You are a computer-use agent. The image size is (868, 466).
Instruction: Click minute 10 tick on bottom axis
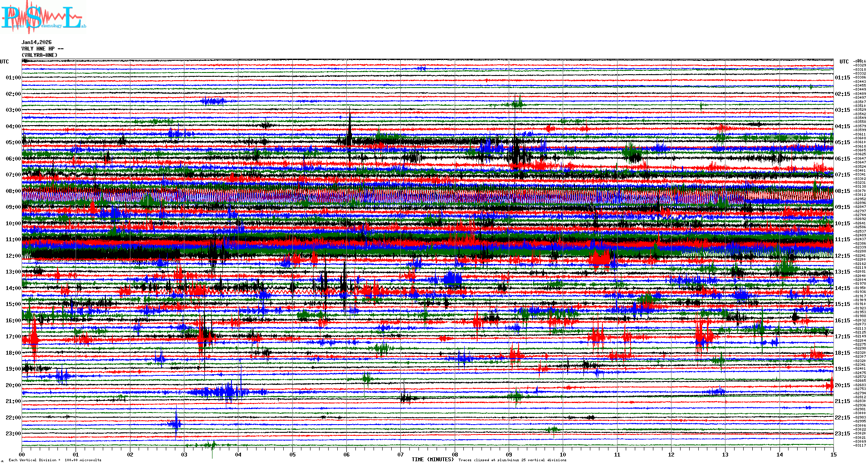563,454
